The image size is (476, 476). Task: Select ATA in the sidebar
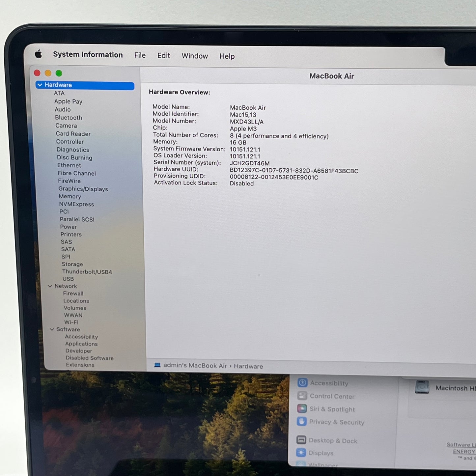59,93
